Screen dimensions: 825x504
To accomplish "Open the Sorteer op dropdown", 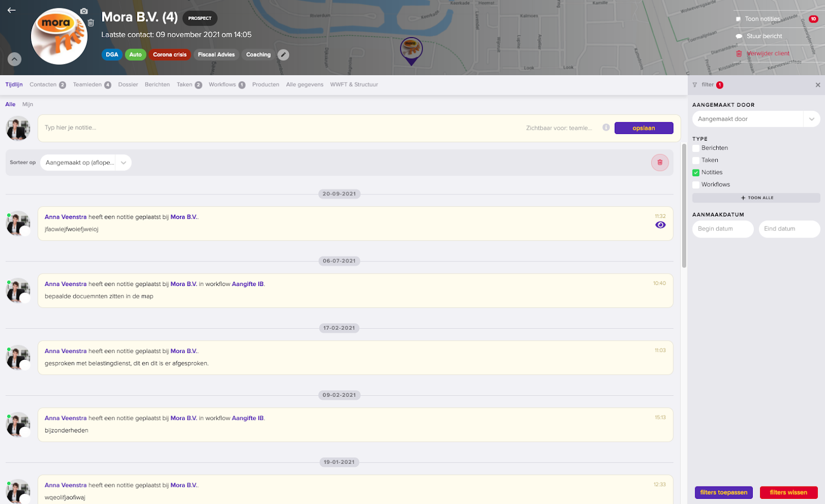I will click(x=86, y=162).
